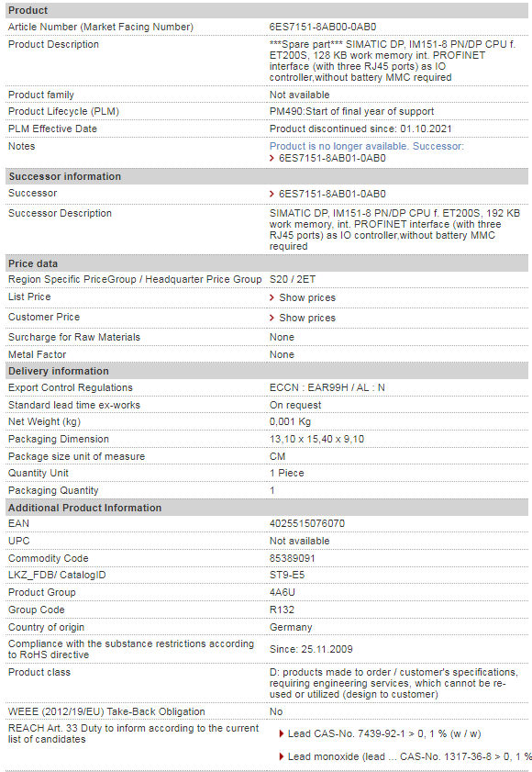Click red triangle beside Lead CAS-No. 7439-92-1

pyautogui.click(x=282, y=733)
